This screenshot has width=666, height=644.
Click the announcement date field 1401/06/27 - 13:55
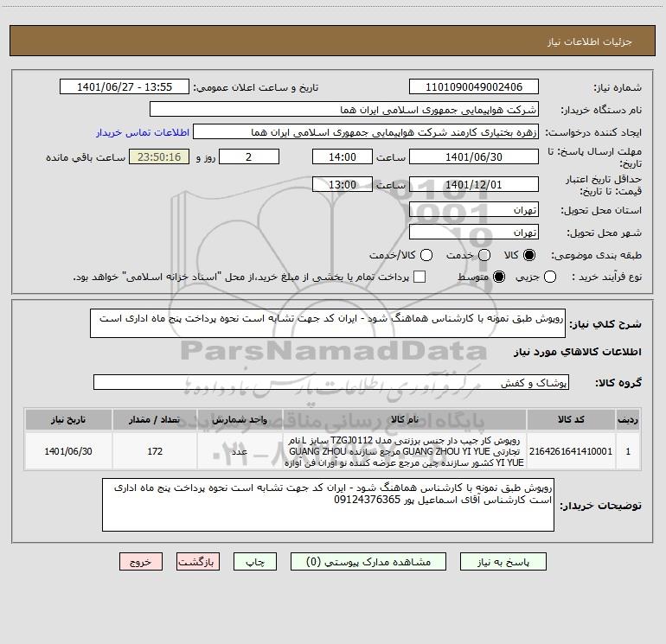pyautogui.click(x=125, y=87)
